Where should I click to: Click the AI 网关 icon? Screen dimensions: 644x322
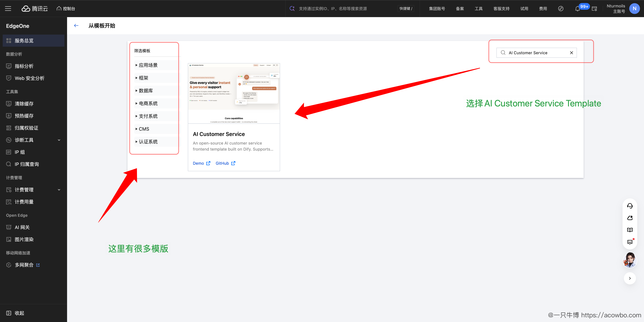tap(9, 227)
